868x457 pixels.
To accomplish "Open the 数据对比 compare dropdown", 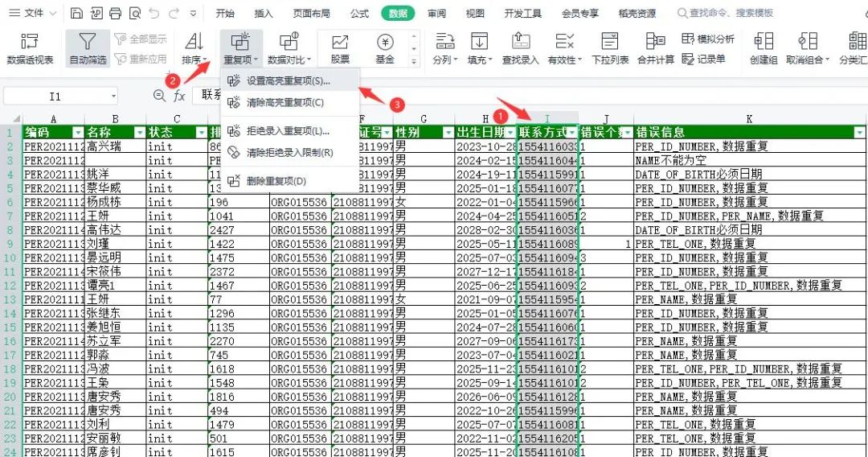I will point(289,48).
